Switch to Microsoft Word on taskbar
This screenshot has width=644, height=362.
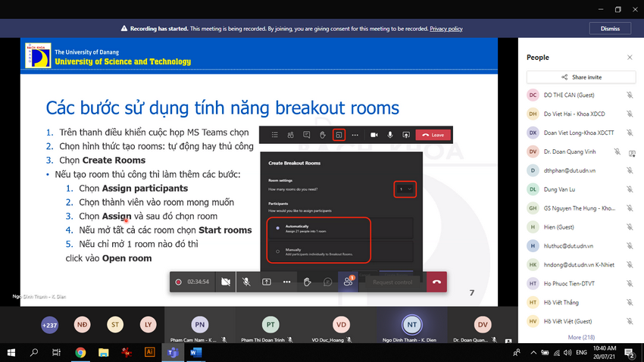coord(196,353)
